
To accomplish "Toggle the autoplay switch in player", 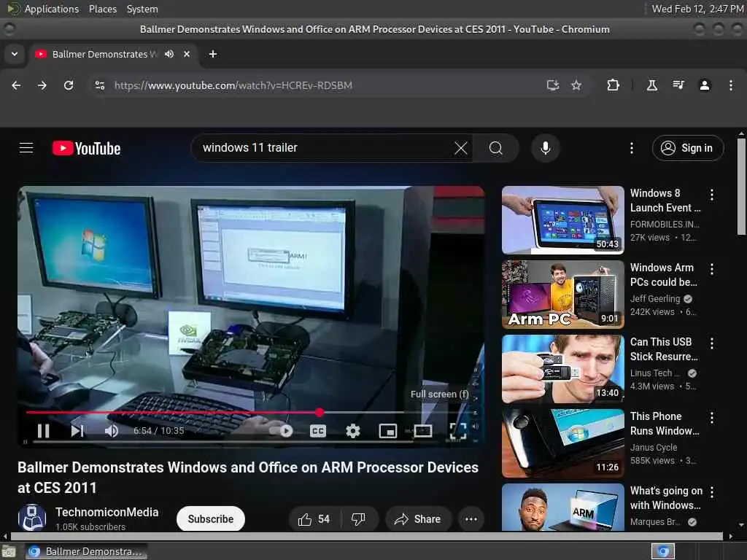I will [282, 431].
